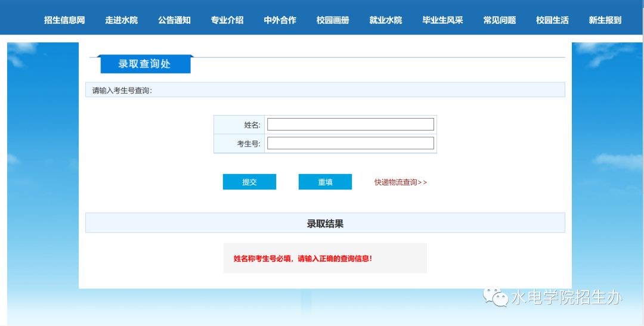
Task: Select 校园生活 menu item
Action: pos(552,20)
